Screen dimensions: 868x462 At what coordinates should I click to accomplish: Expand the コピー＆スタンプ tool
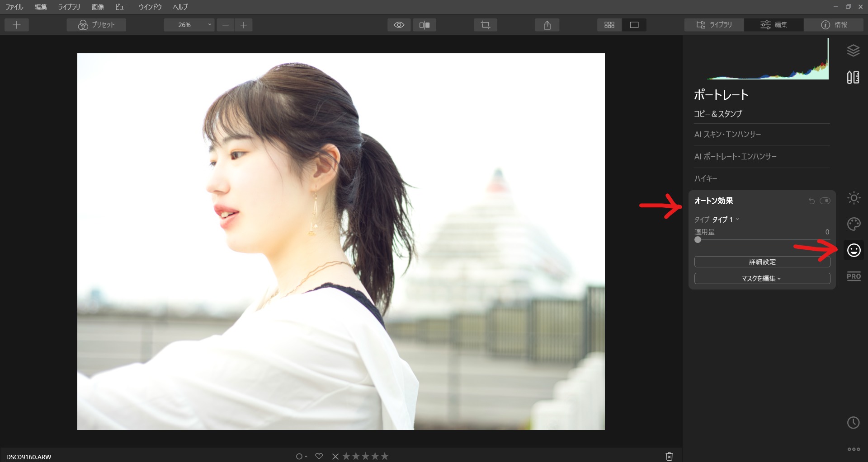click(718, 114)
